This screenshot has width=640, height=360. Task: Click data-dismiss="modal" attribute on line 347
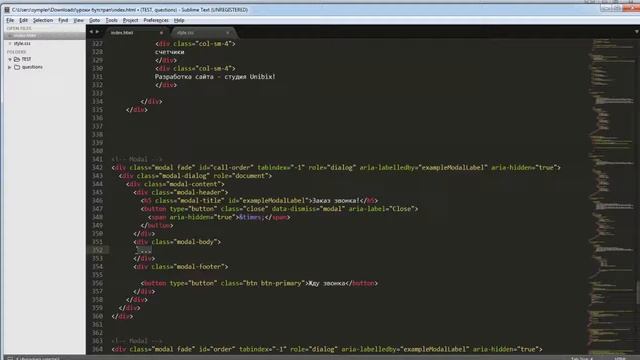[x=308, y=209]
